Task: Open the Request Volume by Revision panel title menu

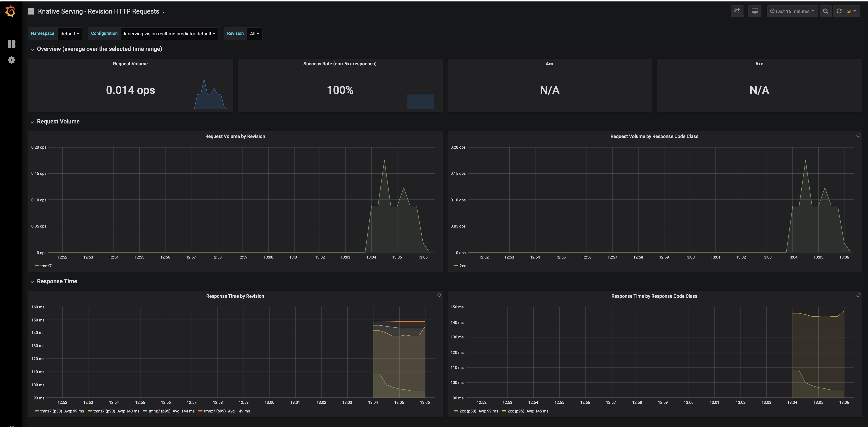Action: 235,136
